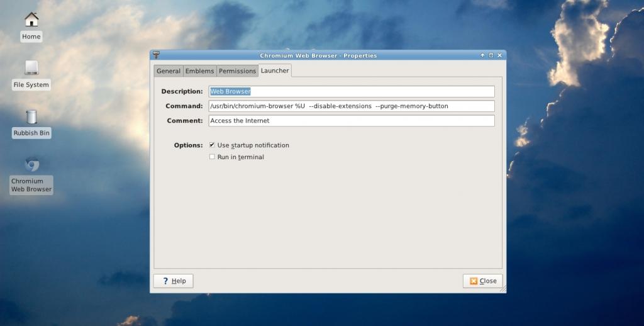Click the 'File System' desktop label text
The height and width of the screenshot is (326, 644).
point(31,85)
